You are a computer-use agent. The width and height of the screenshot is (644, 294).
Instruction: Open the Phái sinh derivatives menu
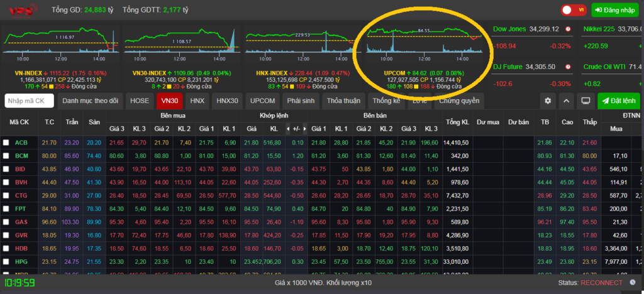(300, 101)
